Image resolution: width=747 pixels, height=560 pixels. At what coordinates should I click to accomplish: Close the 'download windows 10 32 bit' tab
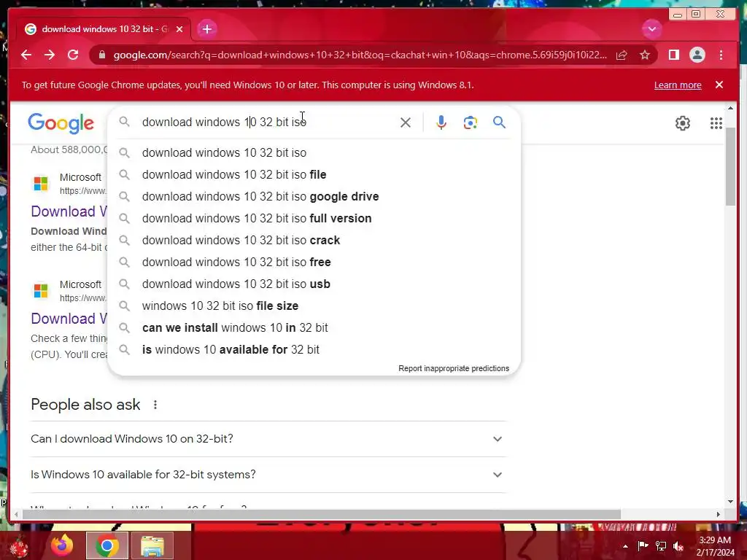[179, 29]
